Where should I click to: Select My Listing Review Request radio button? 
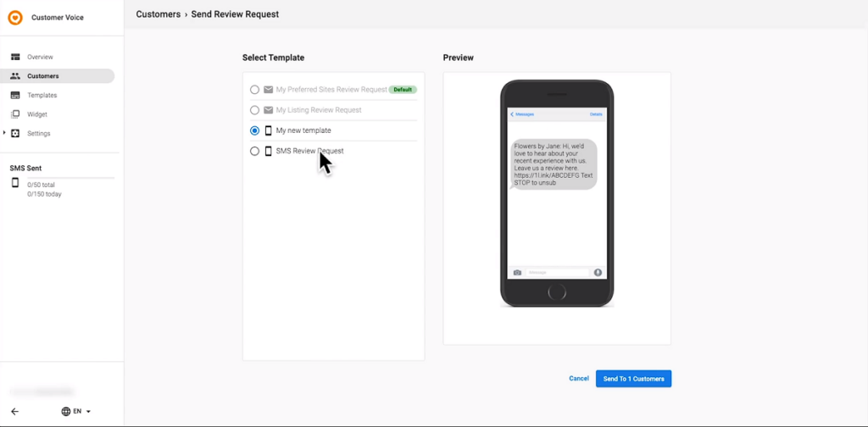254,110
